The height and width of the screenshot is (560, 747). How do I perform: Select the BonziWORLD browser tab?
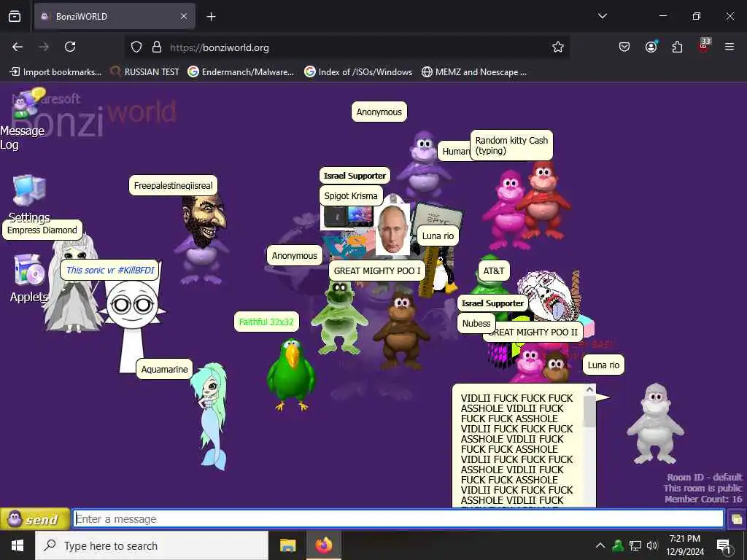[115, 16]
